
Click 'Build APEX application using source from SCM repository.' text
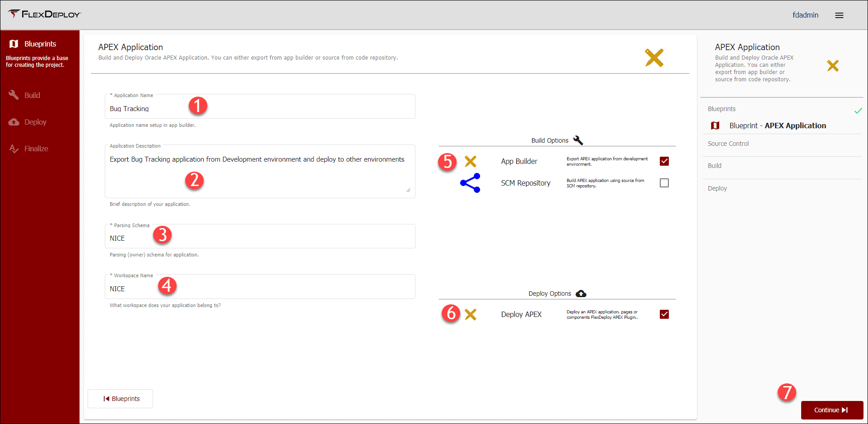(605, 183)
